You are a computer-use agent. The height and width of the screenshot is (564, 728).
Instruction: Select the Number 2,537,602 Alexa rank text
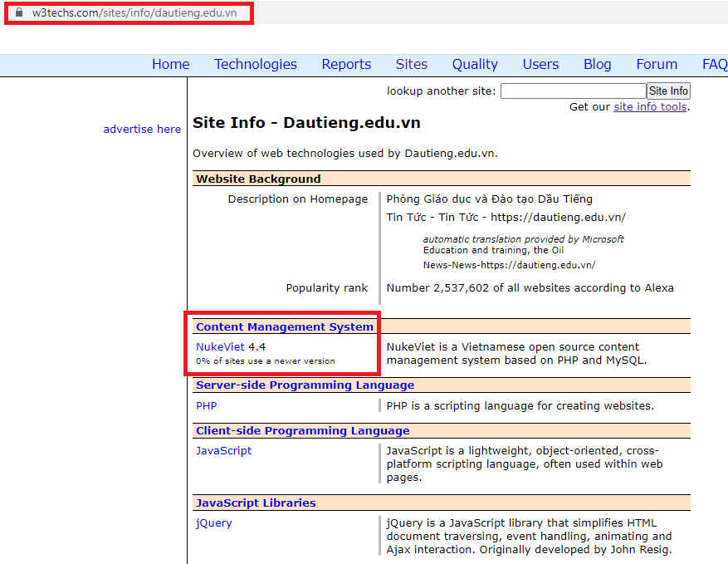pyautogui.click(x=530, y=288)
